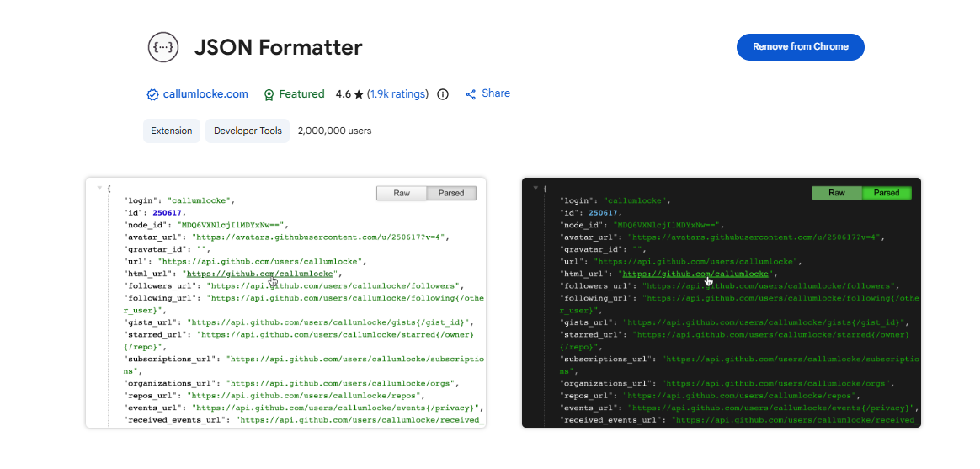Switch to Raw in the light screenshot
This screenshot has width=980, height=469.
(402, 193)
